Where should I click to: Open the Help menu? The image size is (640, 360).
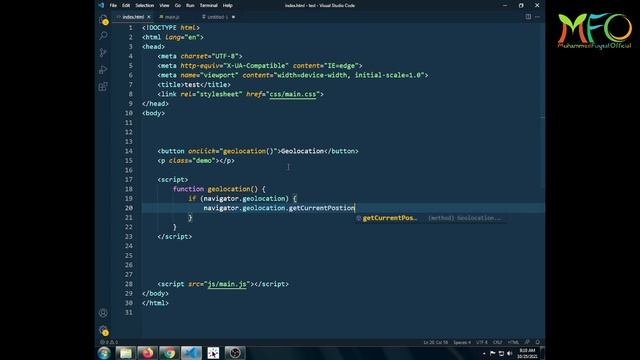click(x=227, y=5)
